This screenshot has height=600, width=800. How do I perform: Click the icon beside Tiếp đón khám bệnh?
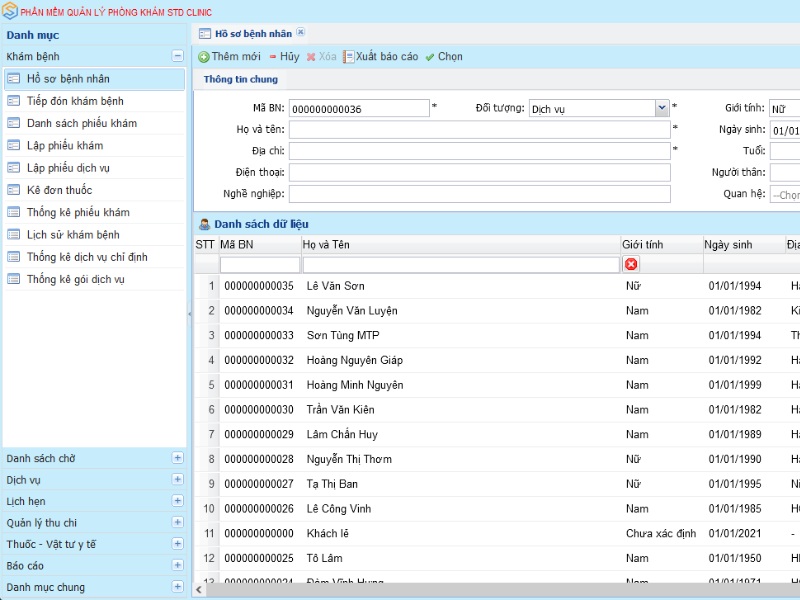coord(14,101)
